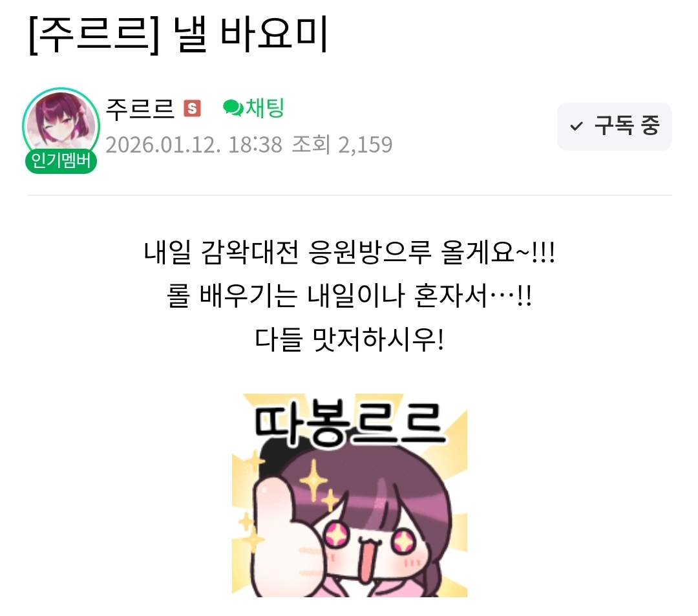The height and width of the screenshot is (616, 698).
Task: Click the green chat bubble icon
Action: pyautogui.click(x=233, y=108)
